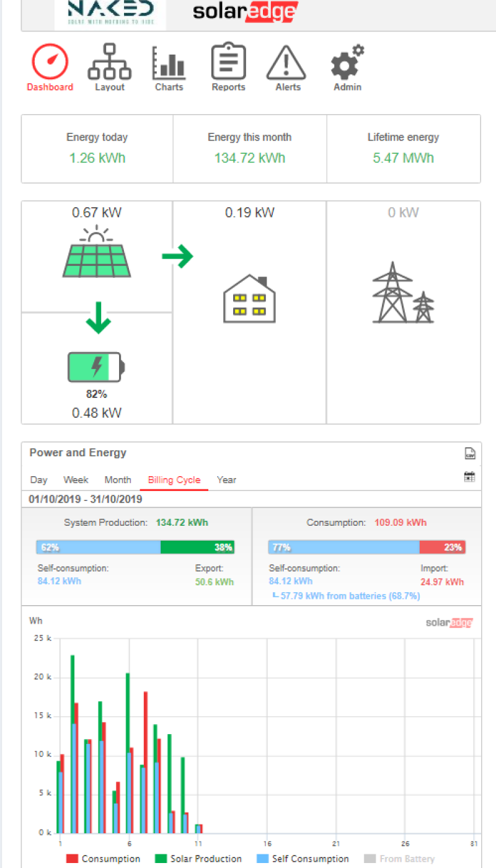Open the Charts bar graph icon
The width and height of the screenshot is (496, 868).
pos(169,63)
